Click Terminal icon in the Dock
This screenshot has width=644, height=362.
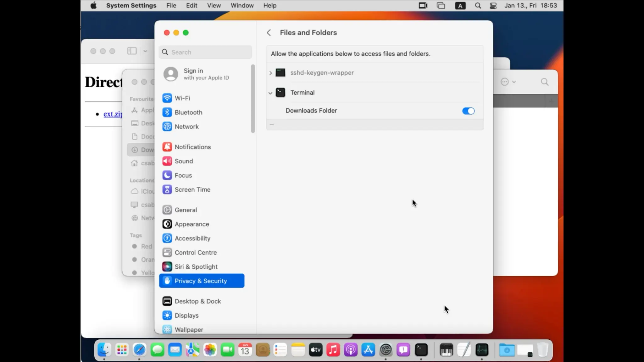point(421,350)
